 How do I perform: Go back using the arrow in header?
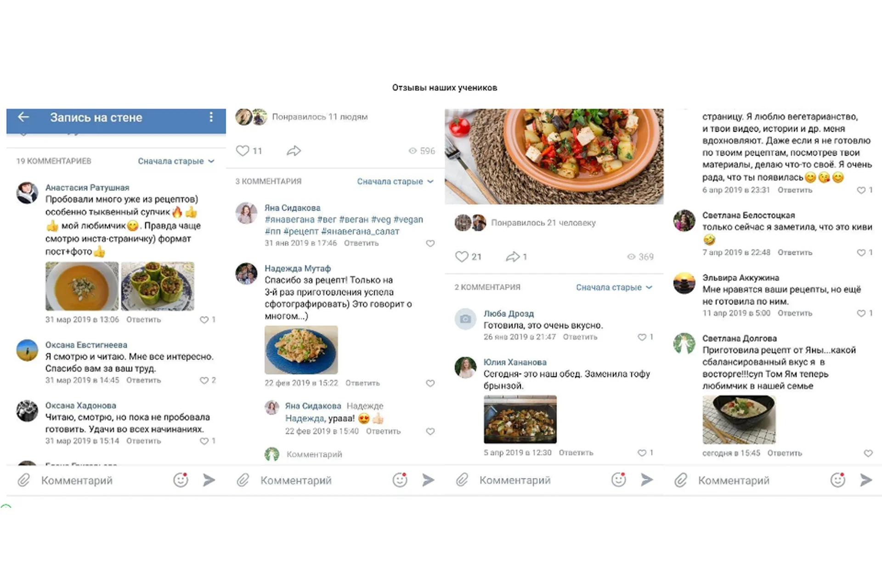coord(23,117)
